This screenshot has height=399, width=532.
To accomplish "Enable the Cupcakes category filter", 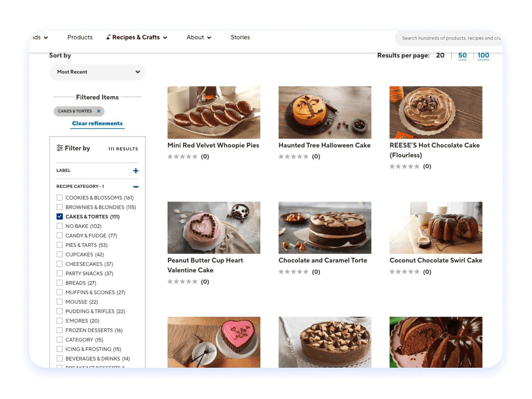I will point(60,254).
